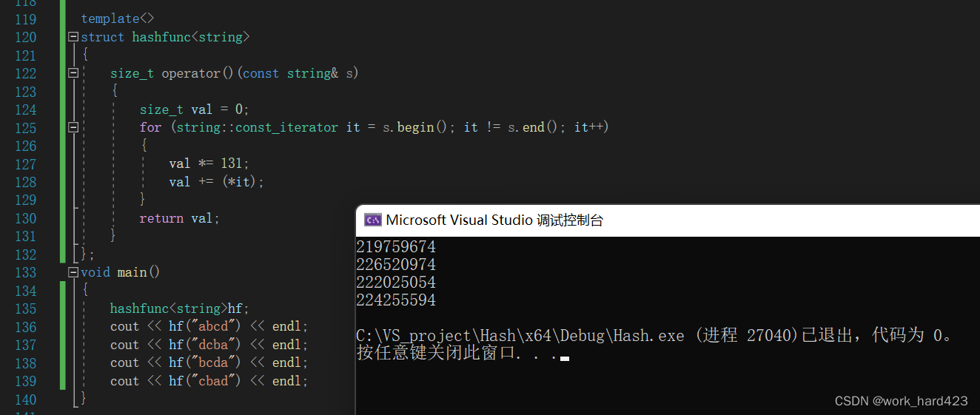Click console output 219759674
Image resolution: width=980 pixels, height=415 pixels.
pos(396,247)
